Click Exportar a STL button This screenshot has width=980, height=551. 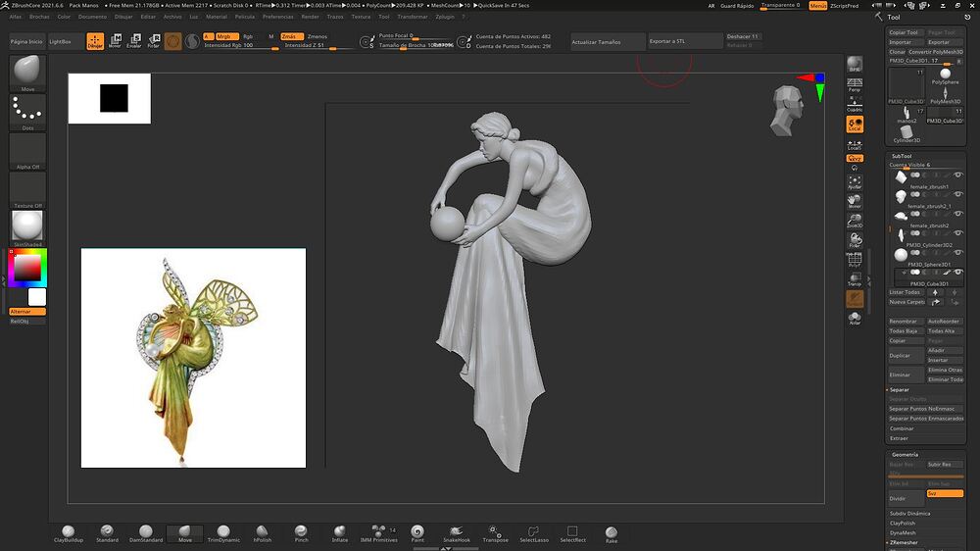tap(685, 41)
